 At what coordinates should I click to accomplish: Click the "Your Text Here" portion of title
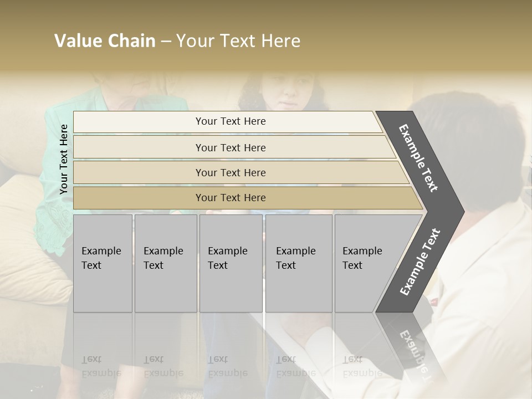point(238,41)
